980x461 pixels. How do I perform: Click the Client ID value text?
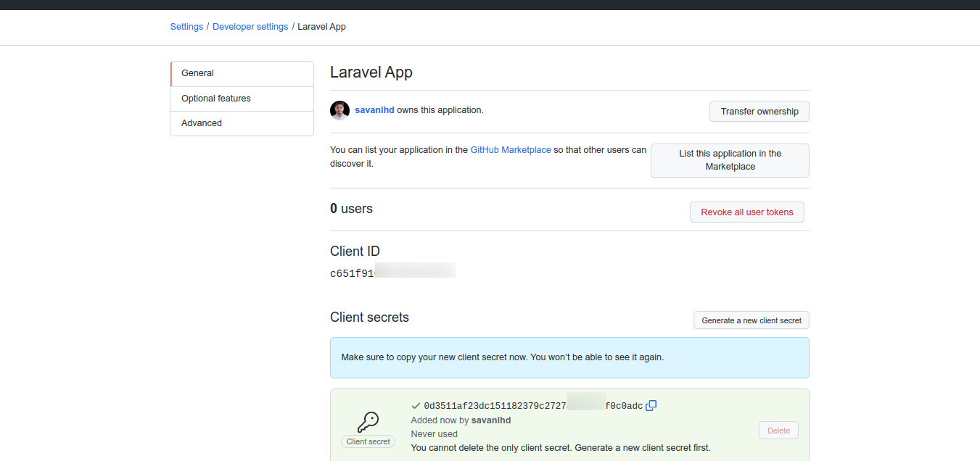coord(353,274)
